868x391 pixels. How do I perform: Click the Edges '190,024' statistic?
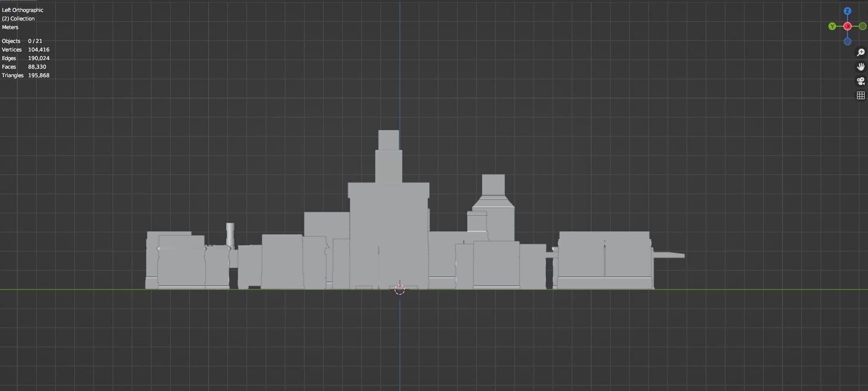[x=39, y=58]
